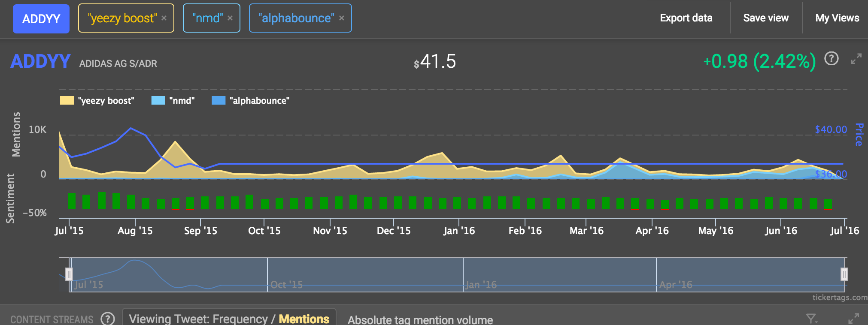Select the Viewing Tweet Frequency / Mentions tab

point(229,318)
